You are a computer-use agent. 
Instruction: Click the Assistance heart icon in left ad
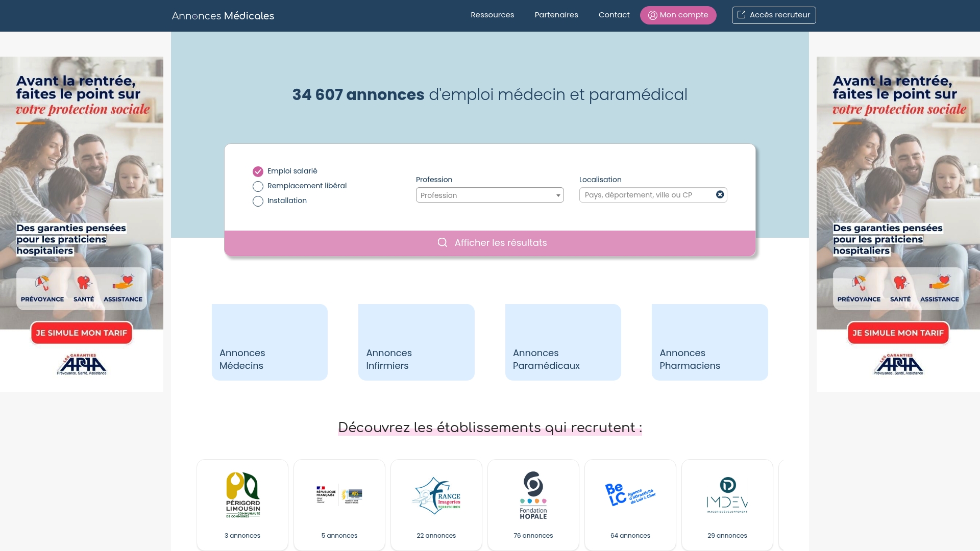click(x=123, y=282)
